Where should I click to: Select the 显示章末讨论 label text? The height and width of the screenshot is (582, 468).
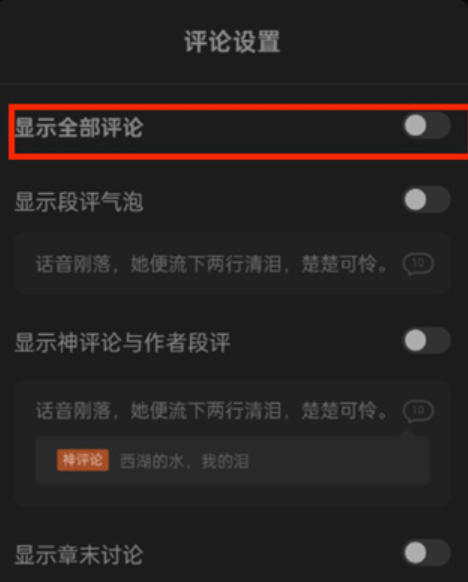coord(79,555)
